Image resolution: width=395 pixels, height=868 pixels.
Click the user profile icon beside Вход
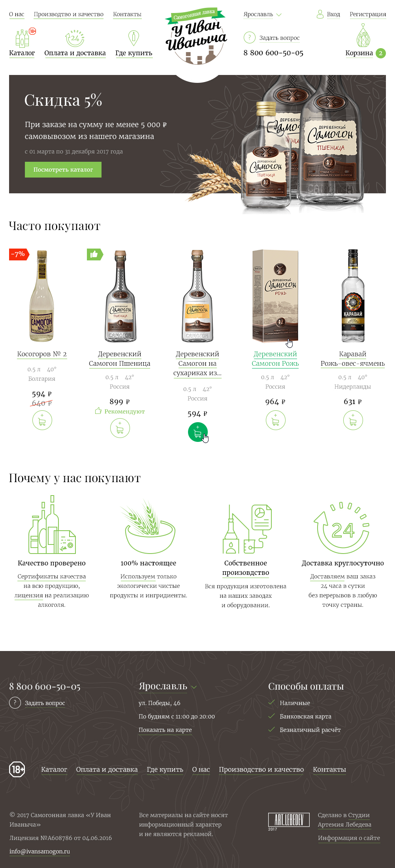coord(320,14)
